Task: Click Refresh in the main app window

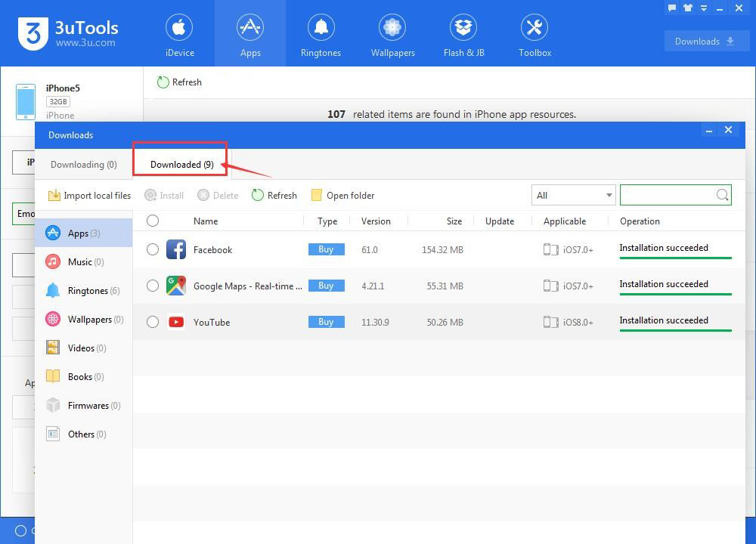Action: pyautogui.click(x=179, y=82)
